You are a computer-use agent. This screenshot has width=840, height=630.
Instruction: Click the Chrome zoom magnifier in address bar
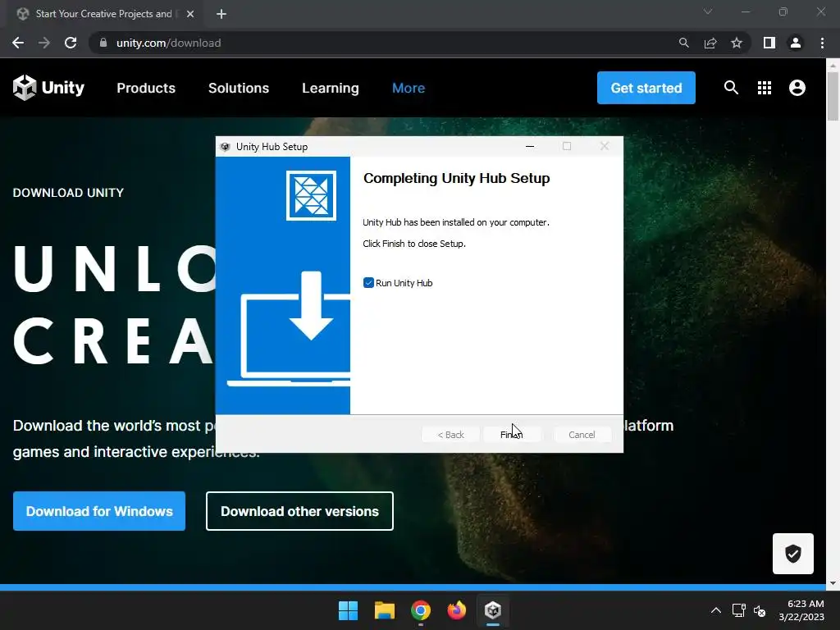pyautogui.click(x=683, y=43)
